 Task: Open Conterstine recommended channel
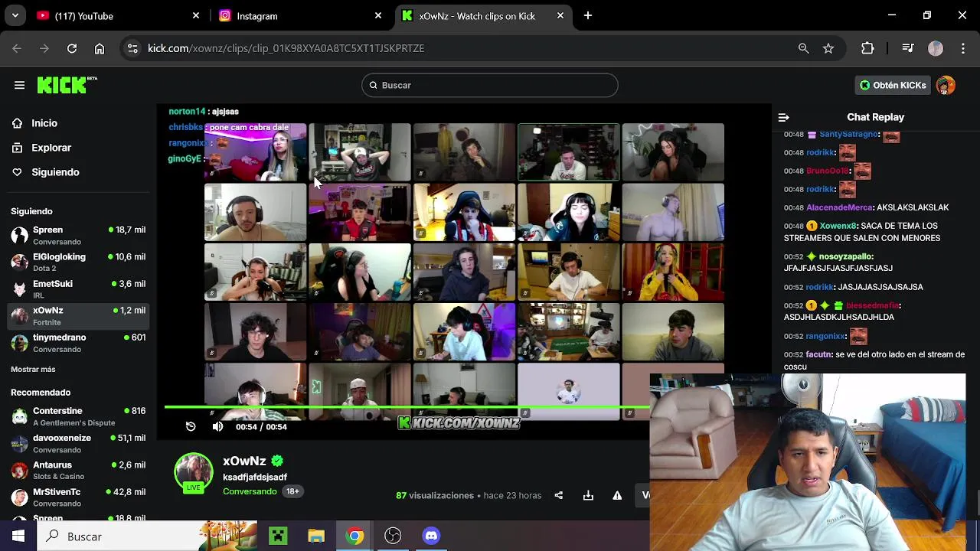[x=78, y=416]
